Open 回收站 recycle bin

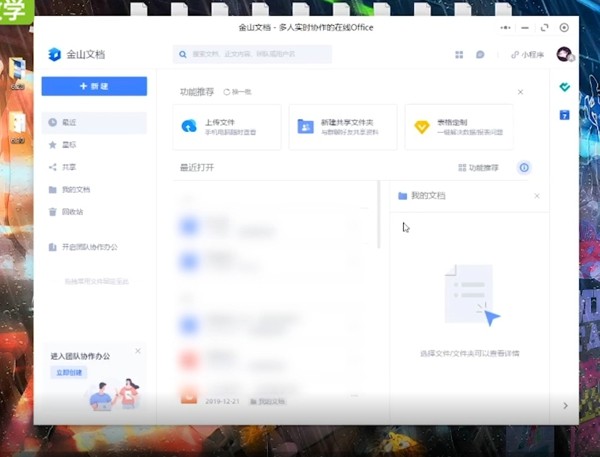[x=94, y=212]
